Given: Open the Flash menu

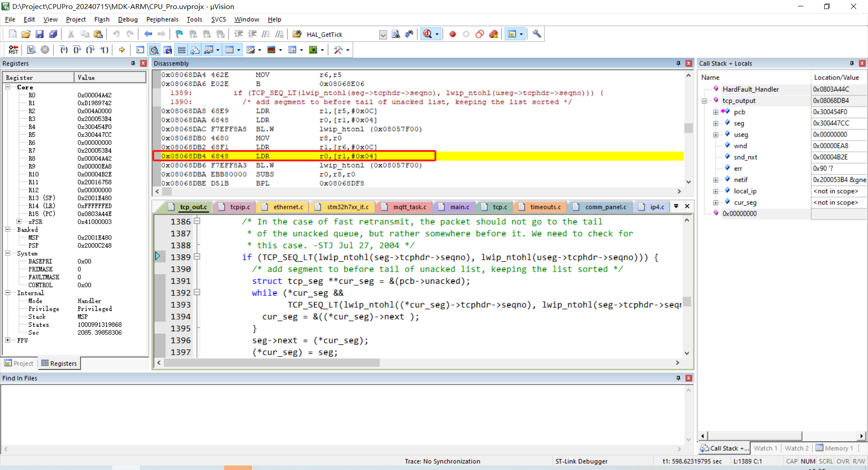Looking at the screenshot, I should (x=102, y=19).
